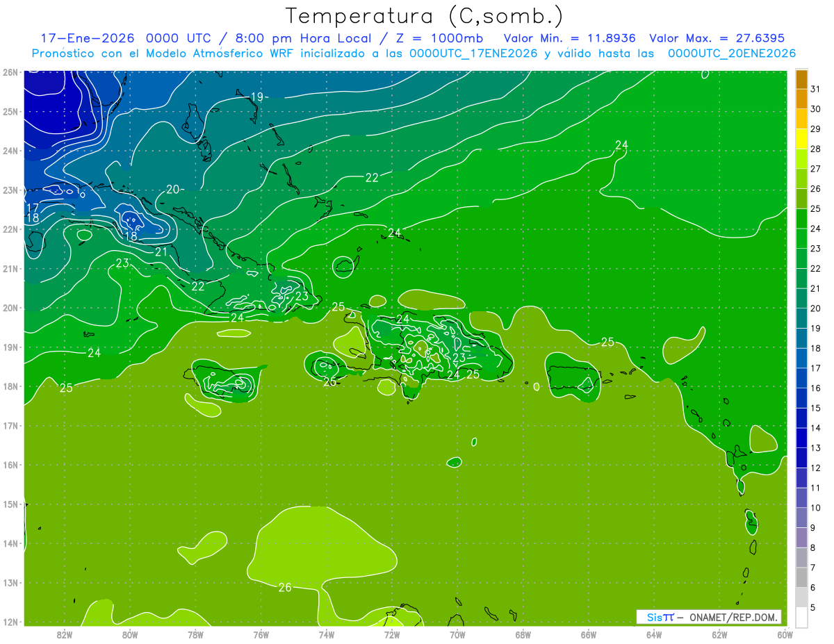Click the "15N" latitude axis label
Image resolution: width=834 pixels, height=644 pixels.
(10, 504)
